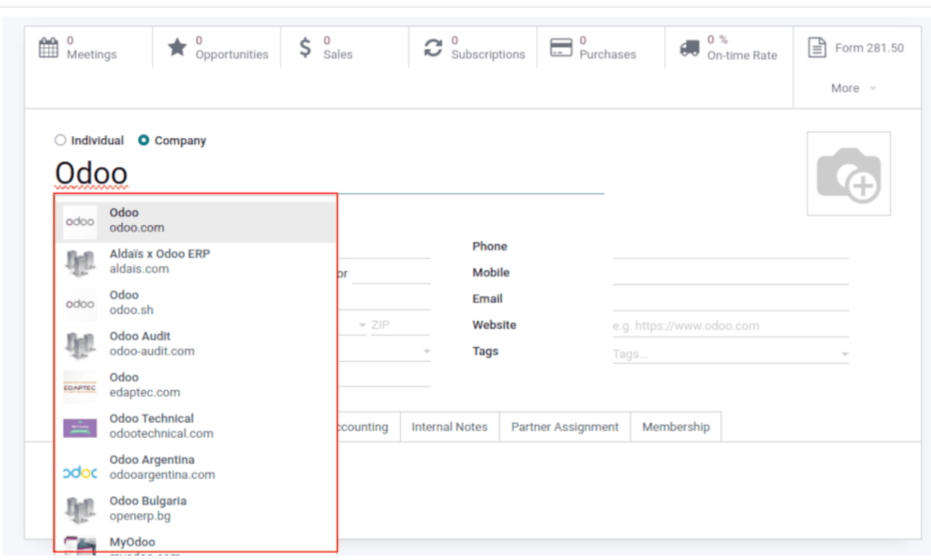Switch to the Accounting tab
Image resolution: width=931 pixels, height=560 pixels.
[x=369, y=427]
